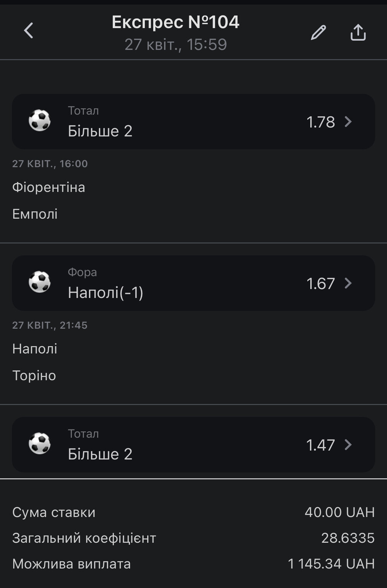Expand chevron next to odds 1.78
The width and height of the screenshot is (387, 588).
pos(348,122)
